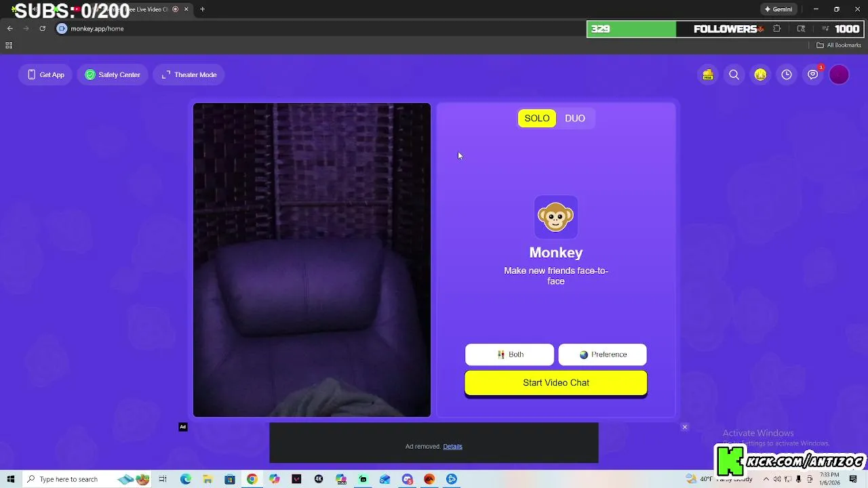Viewport: 868px width, 488px height.
Task: Open the 7:33 PM clock calendar
Action: click(830, 479)
